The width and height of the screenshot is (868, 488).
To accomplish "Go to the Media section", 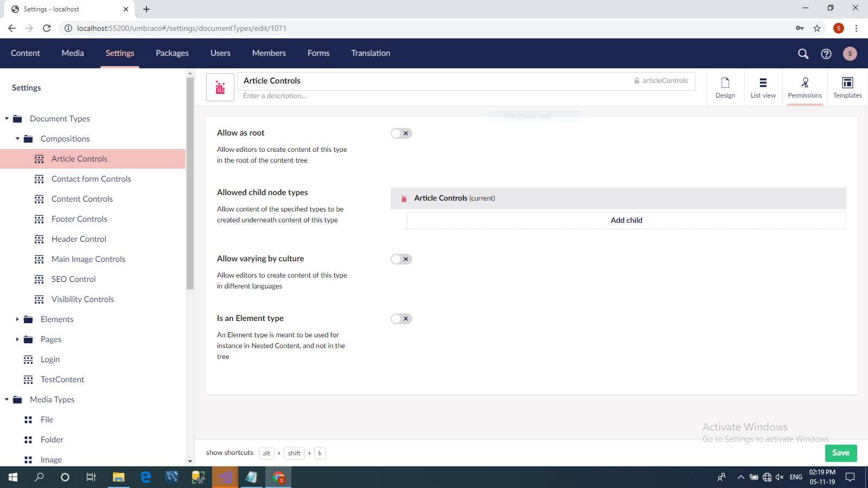I will (x=73, y=53).
